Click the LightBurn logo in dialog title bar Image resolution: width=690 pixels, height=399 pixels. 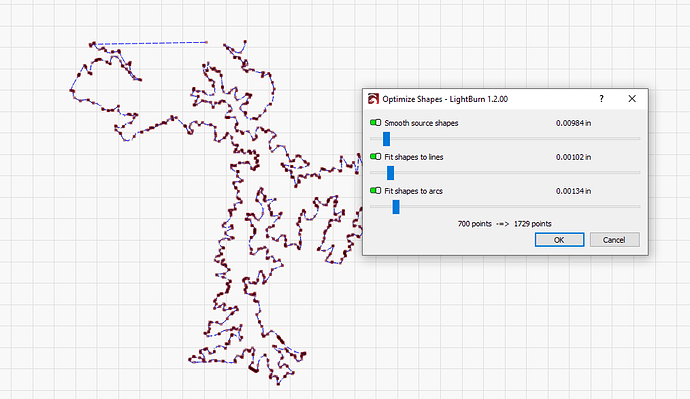pyautogui.click(x=373, y=99)
